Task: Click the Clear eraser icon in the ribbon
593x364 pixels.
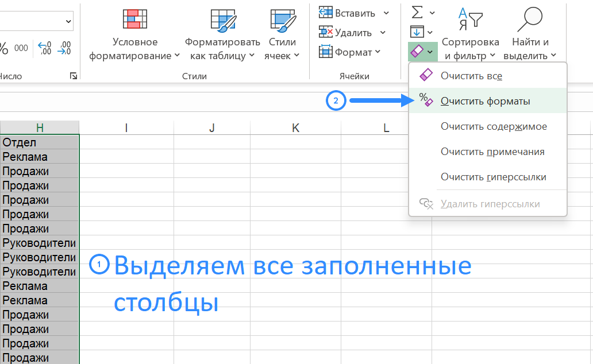Action: 418,52
